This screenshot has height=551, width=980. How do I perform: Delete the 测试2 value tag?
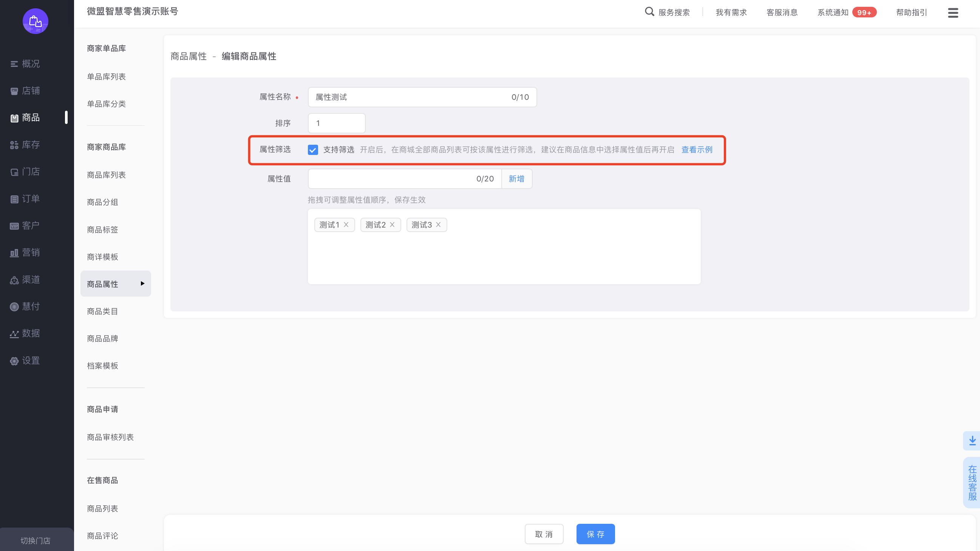coord(392,225)
